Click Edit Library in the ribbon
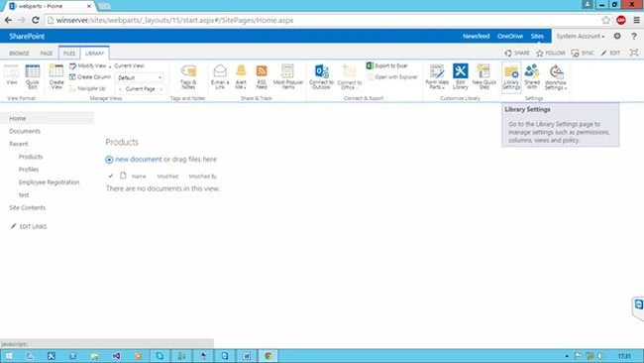The image size is (644, 363). pyautogui.click(x=460, y=77)
